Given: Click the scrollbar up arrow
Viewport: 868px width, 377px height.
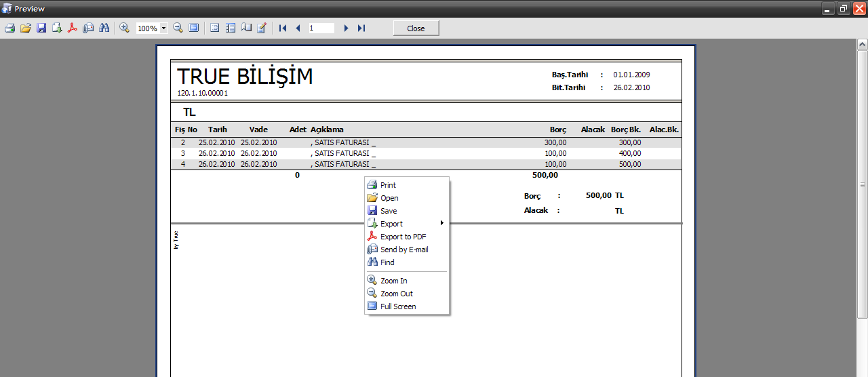Looking at the screenshot, I should tap(863, 45).
